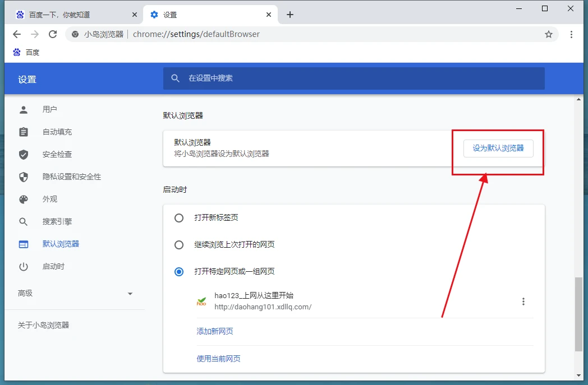Switch to the 百度一下 tab

coord(76,15)
